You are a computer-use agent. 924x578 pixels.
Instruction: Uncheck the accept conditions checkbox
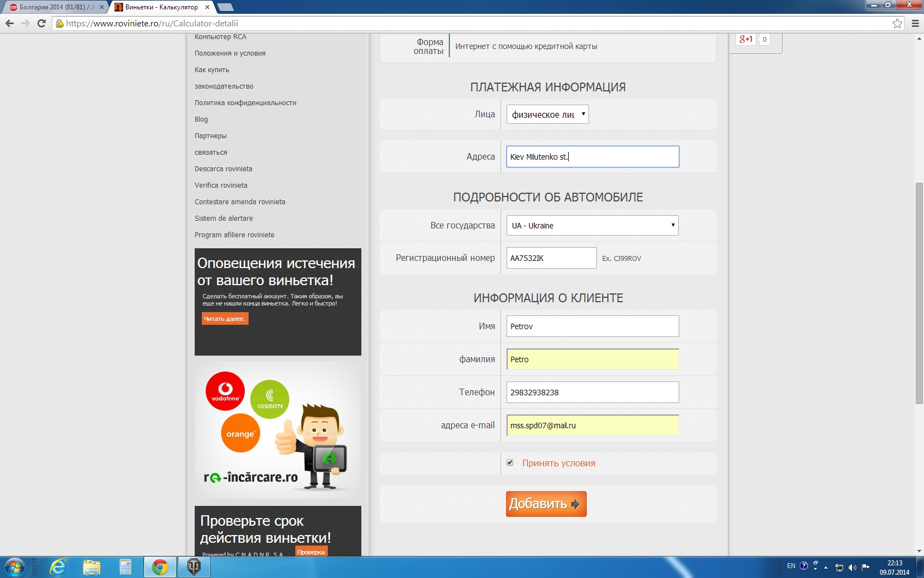[x=510, y=462]
